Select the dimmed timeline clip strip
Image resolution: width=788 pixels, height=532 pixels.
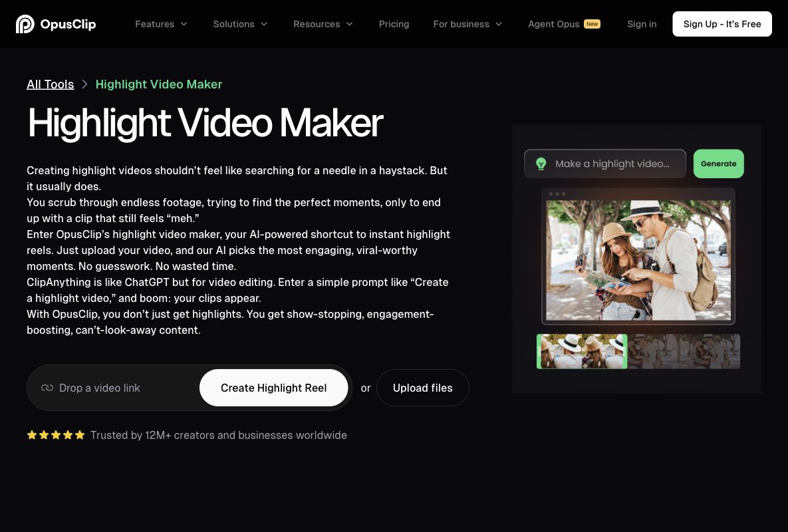pos(684,352)
